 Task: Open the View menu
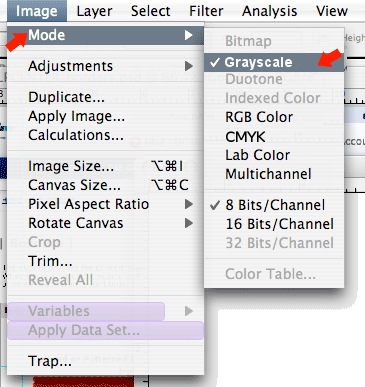332,11
